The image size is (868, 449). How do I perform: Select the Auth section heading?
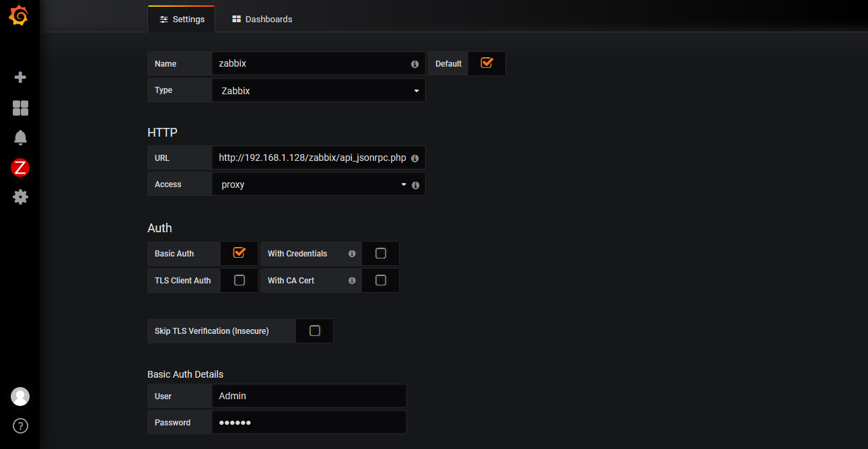click(x=159, y=228)
